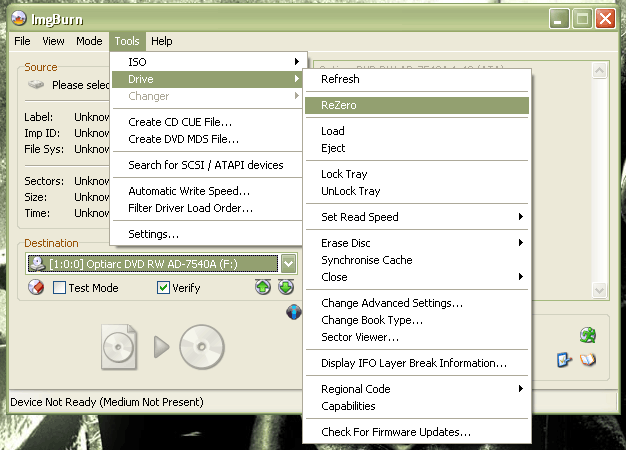Uncheck the Verify checkbox
The image size is (626, 450).
(x=163, y=287)
